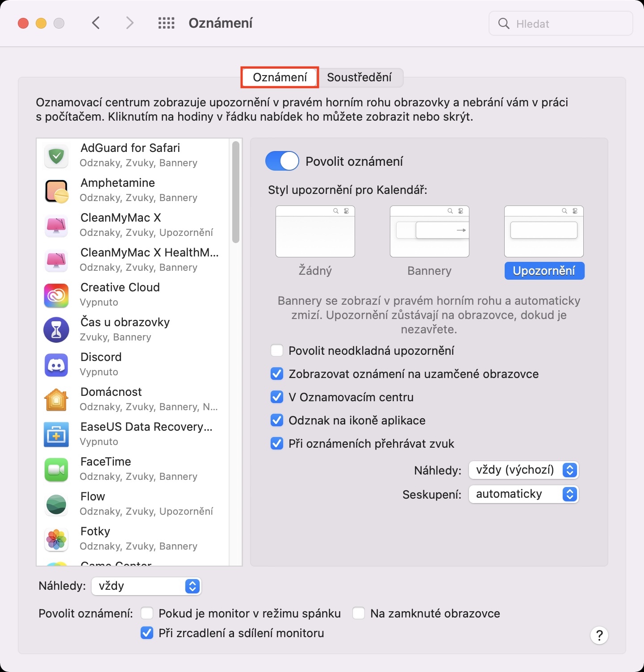Select 'Flow' in app list

133,504
